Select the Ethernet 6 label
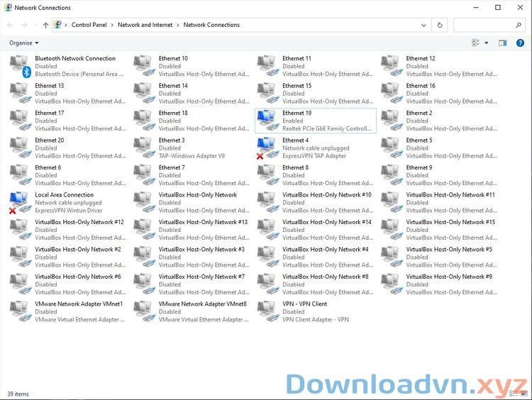Viewport: 532px width, 400px height. click(x=48, y=167)
